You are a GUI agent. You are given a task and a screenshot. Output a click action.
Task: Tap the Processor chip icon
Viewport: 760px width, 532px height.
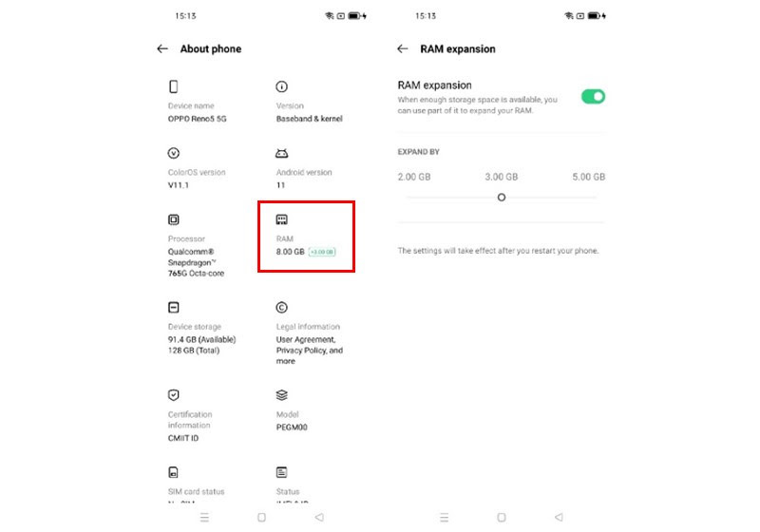click(x=174, y=220)
